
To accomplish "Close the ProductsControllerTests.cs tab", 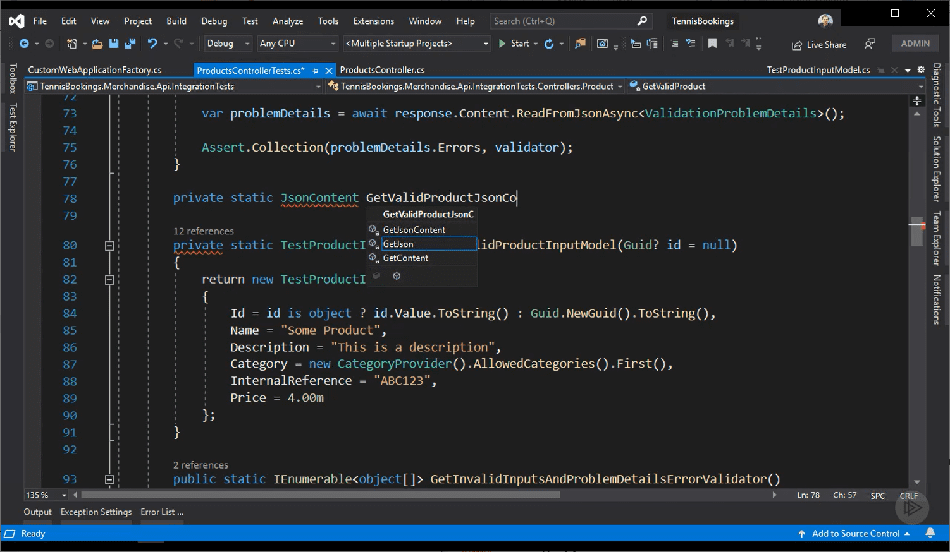I will (329, 71).
